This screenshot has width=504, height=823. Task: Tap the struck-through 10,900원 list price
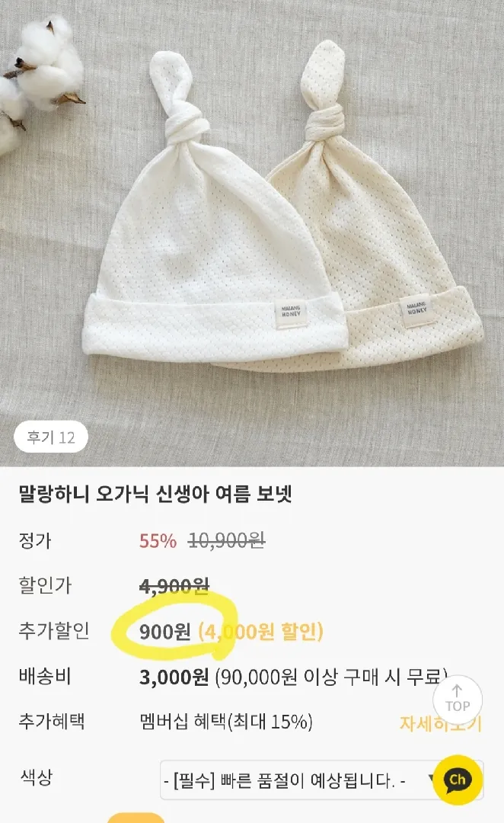227,540
